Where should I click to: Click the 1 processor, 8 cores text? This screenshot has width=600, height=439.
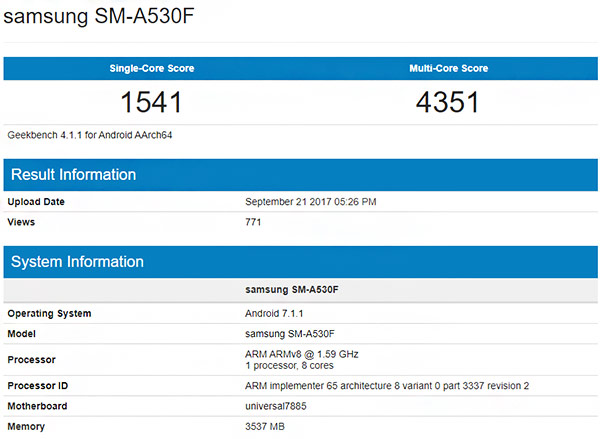(289, 366)
